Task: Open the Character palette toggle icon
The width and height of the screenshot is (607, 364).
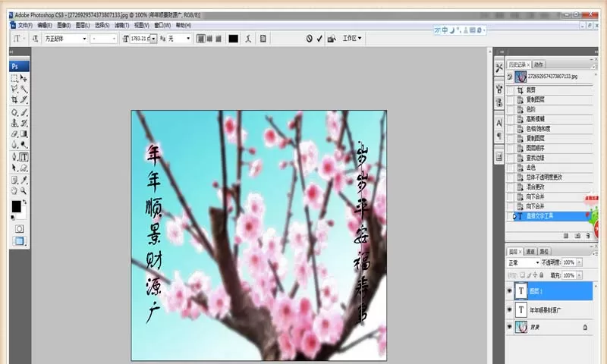Action: 263,39
